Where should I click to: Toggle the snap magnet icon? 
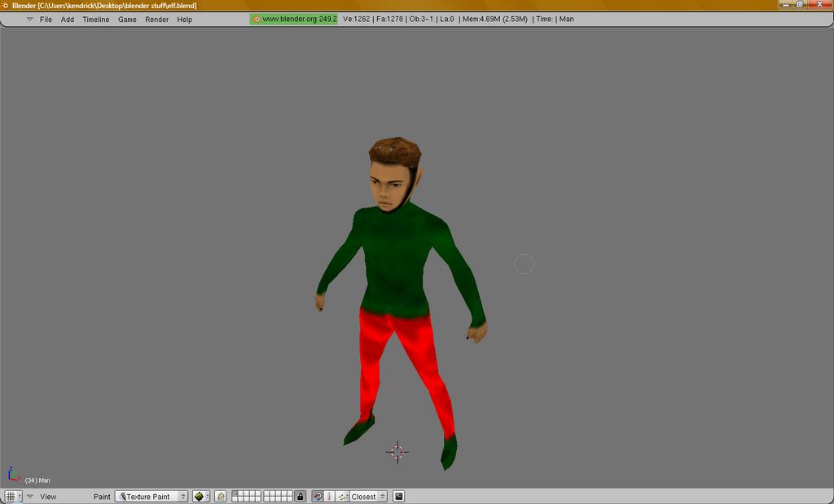317,497
